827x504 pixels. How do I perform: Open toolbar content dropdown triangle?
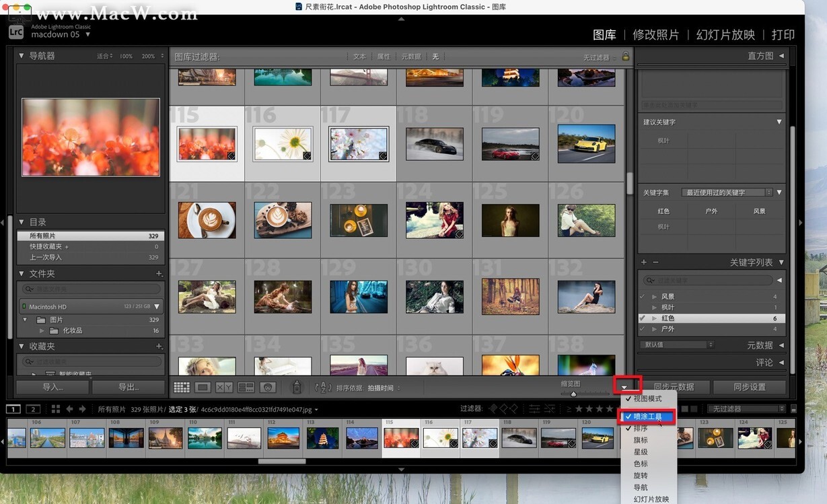(626, 387)
